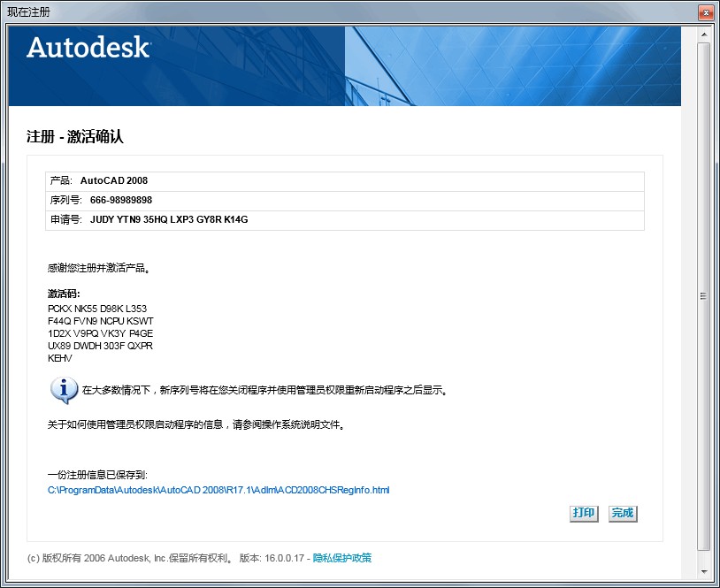The width and height of the screenshot is (720, 588).
Task: Open the ACD2008CHSRegInfo.html file path link
Action: point(218,490)
